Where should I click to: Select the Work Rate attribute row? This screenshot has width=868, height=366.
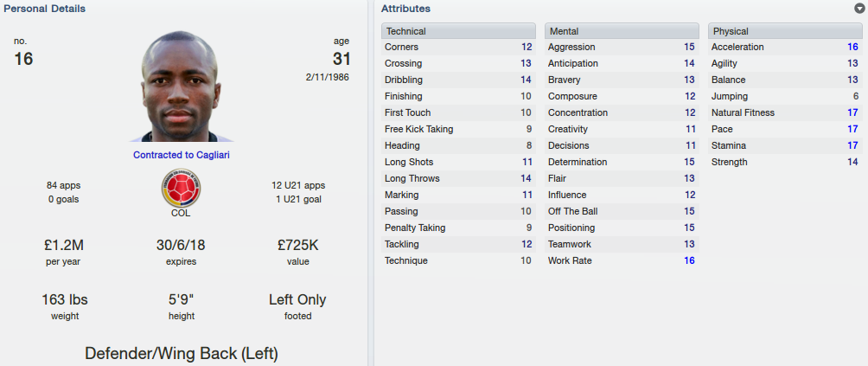point(622,260)
